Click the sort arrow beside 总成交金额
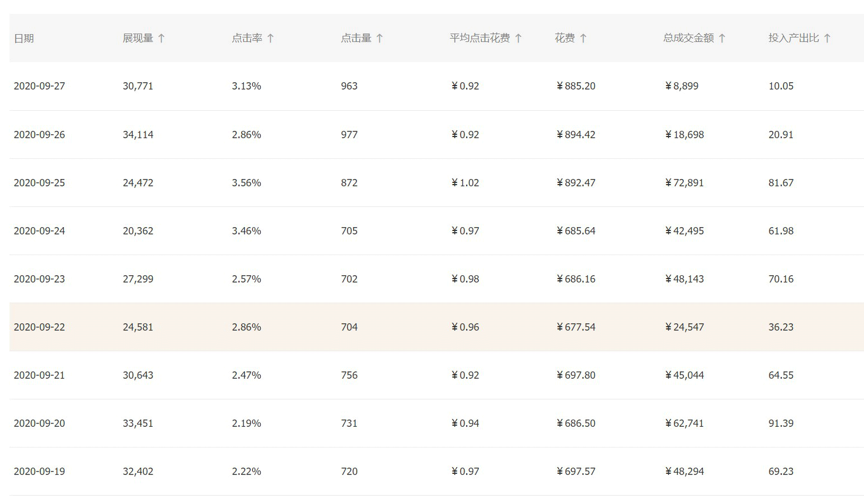864x504 pixels. (x=722, y=38)
